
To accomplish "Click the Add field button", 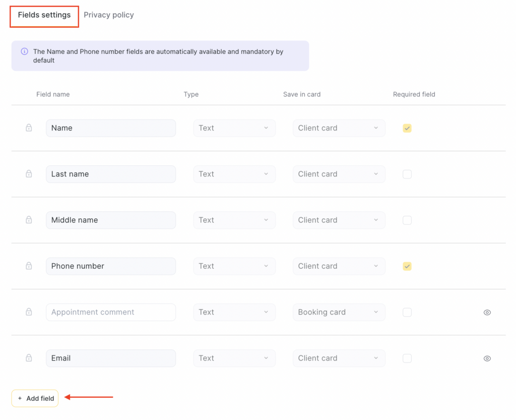I will coord(35,398).
